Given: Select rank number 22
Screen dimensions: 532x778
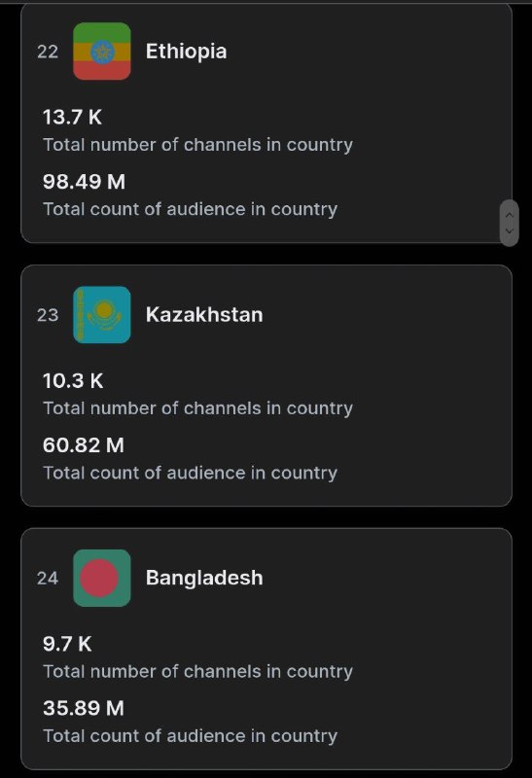Looking at the screenshot, I should (48, 52).
